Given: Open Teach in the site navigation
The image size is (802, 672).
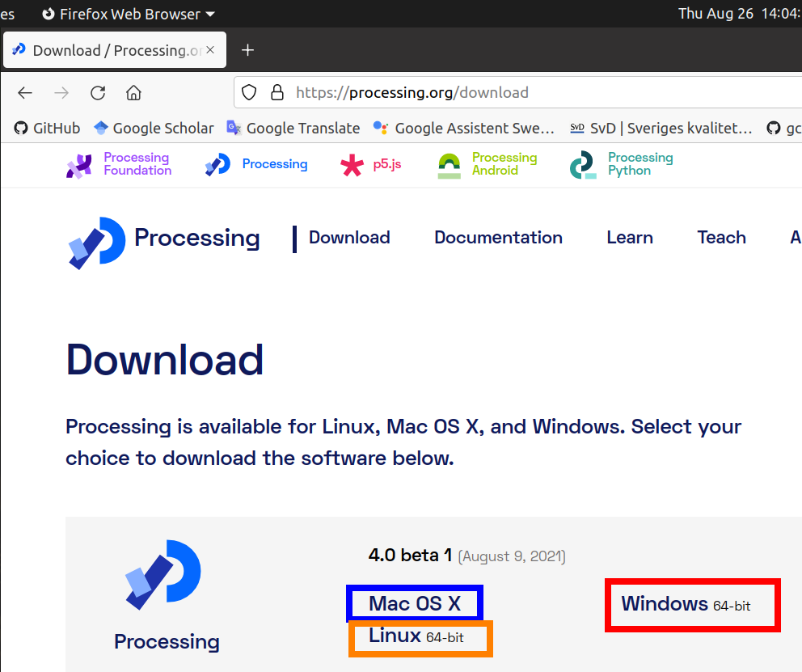Looking at the screenshot, I should [x=722, y=237].
